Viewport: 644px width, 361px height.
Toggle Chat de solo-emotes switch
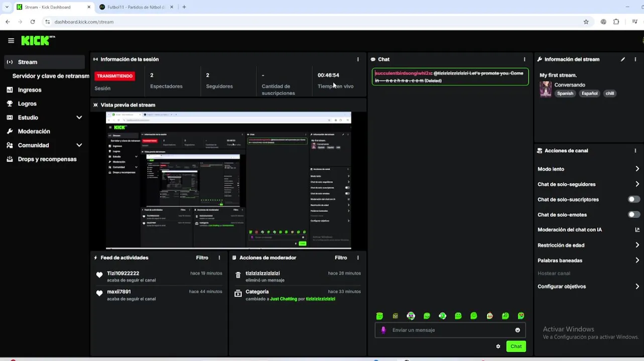pos(634,215)
